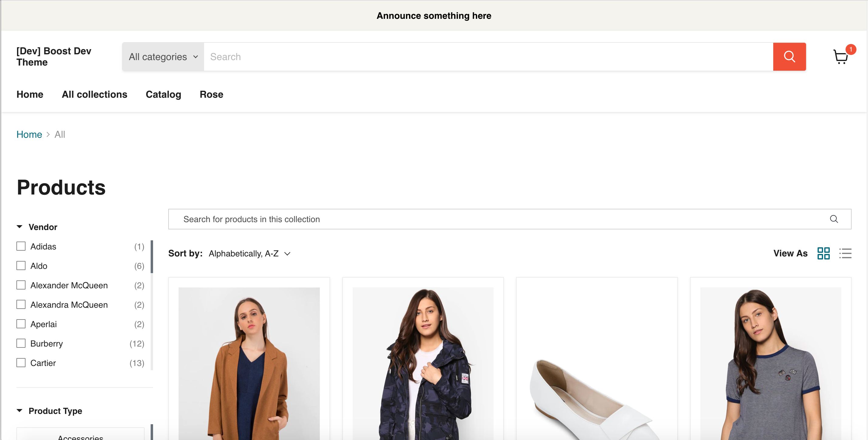Screen dimensions: 868x440
Task: Check the Adidas vendor checkbox
Action: tap(21, 246)
